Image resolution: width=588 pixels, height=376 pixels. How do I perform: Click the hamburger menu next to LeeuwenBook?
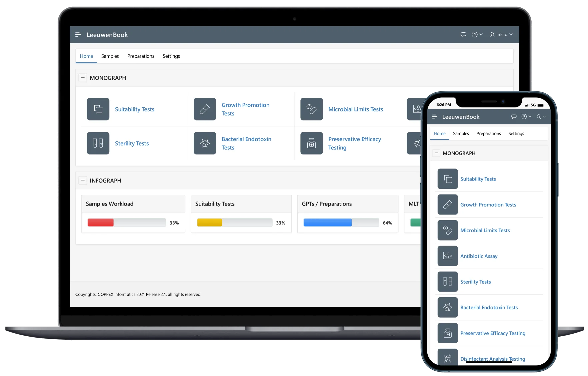pos(78,34)
